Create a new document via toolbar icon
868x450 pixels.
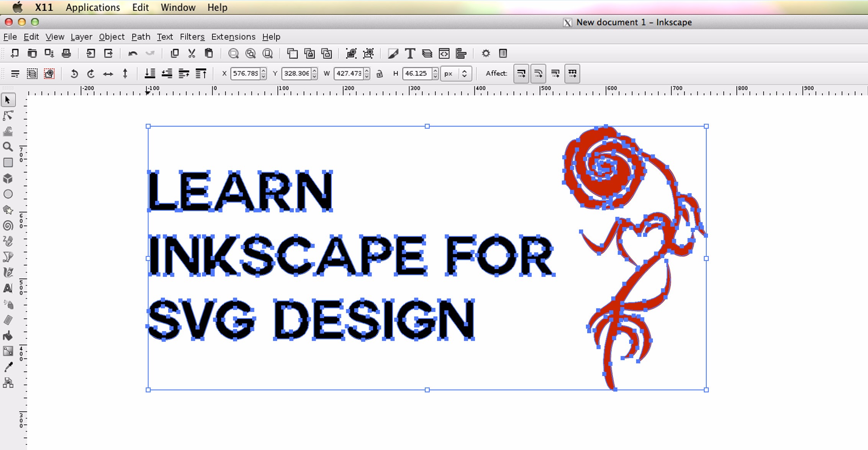coord(15,53)
